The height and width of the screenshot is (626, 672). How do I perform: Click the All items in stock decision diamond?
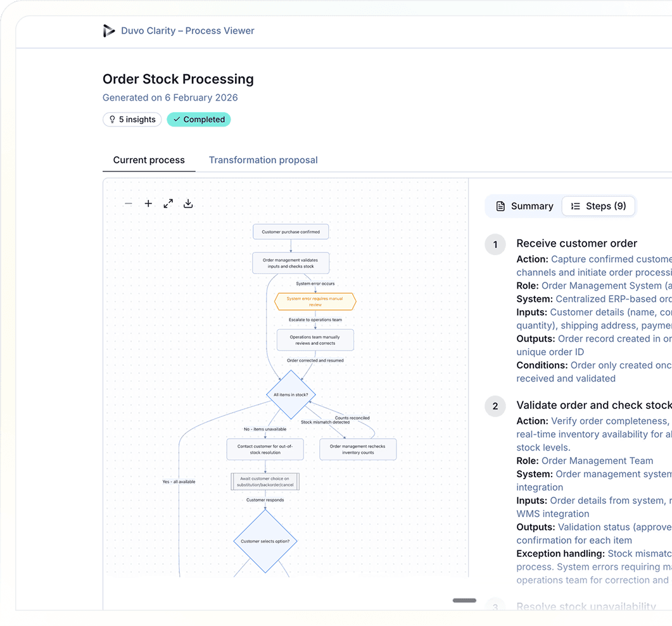tap(291, 394)
